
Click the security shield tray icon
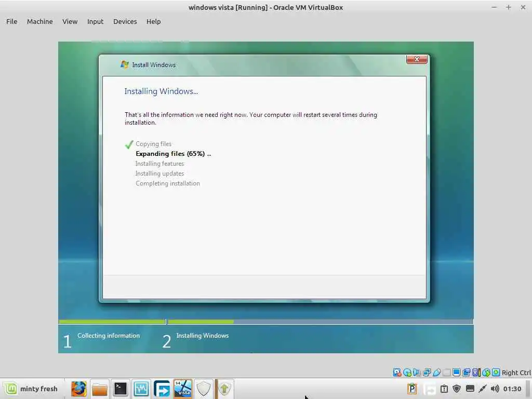tap(457, 389)
